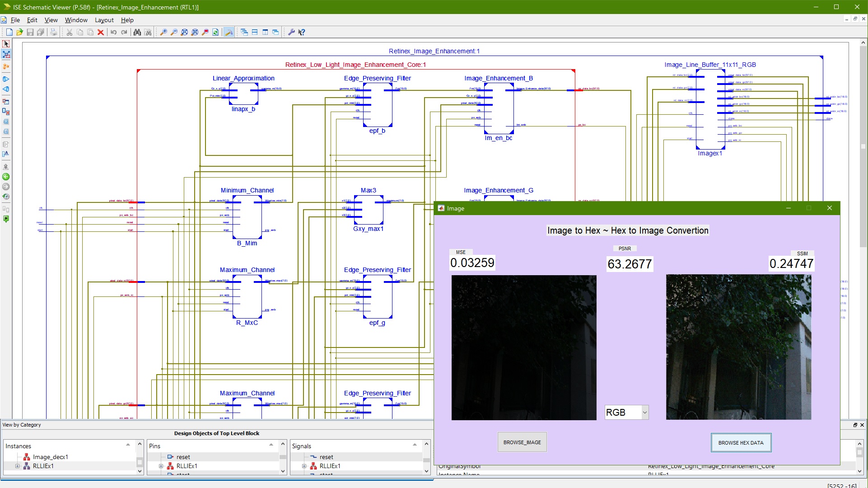Click the Zoom to Full View icon
868x488 pixels.
pos(184,32)
